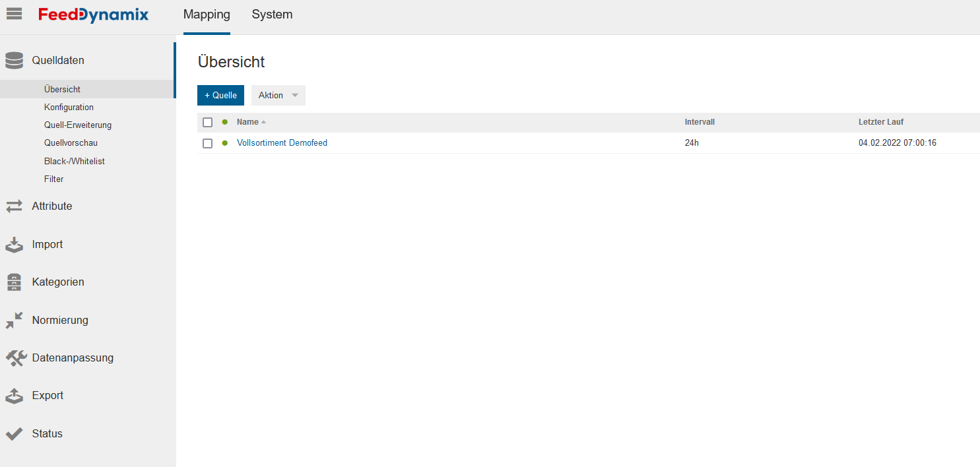Expand the Status section label
Viewport: 980px width, 467px height.
[x=47, y=434]
